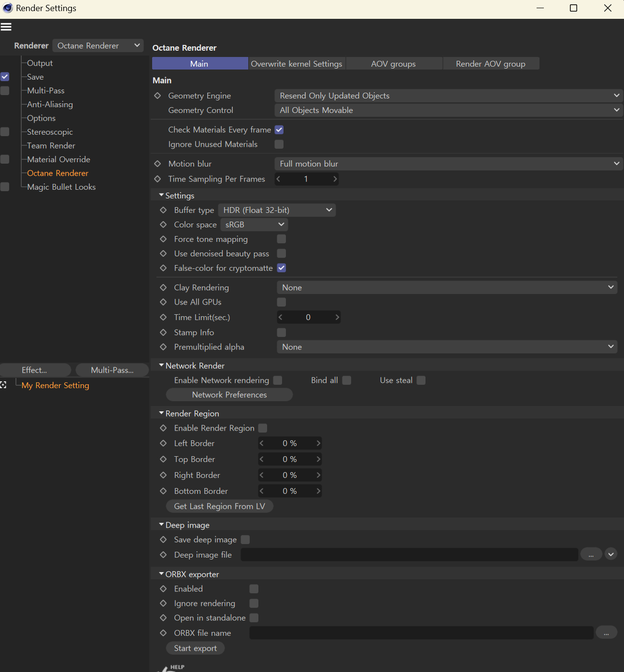Click the Right Border keyframe diamond
The image size is (624, 672).
(x=163, y=475)
